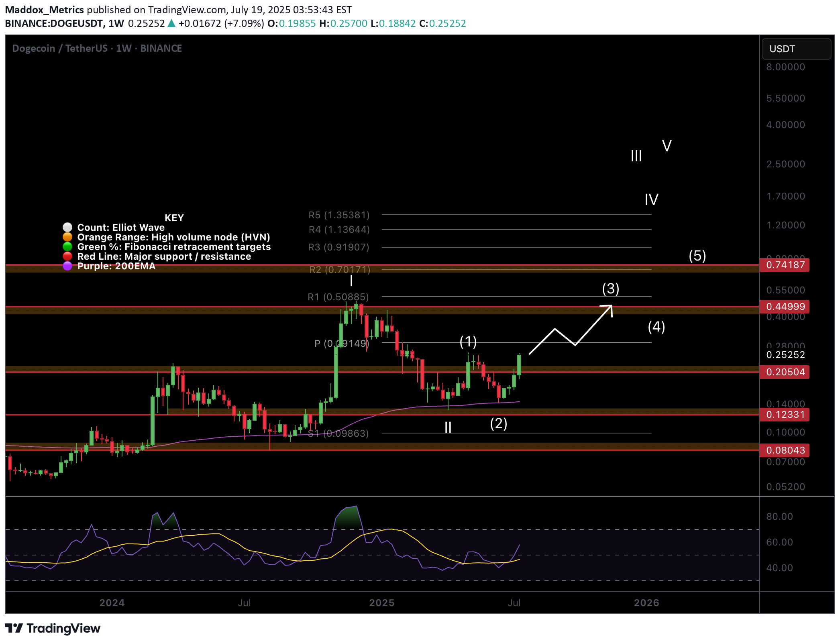The height and width of the screenshot is (643, 840).
Task: Click the latest green weekly candle
Action: click(x=519, y=365)
